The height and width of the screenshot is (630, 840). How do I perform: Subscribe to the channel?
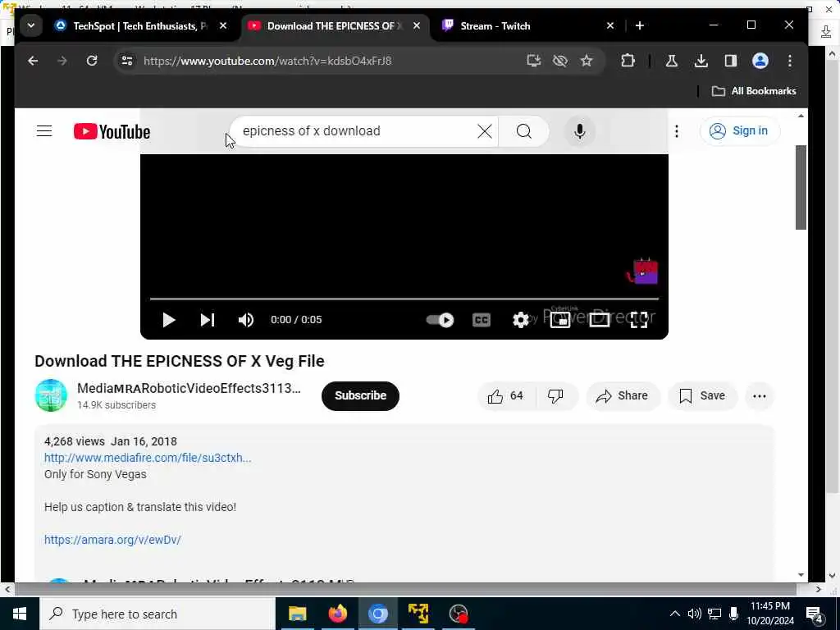tap(360, 396)
